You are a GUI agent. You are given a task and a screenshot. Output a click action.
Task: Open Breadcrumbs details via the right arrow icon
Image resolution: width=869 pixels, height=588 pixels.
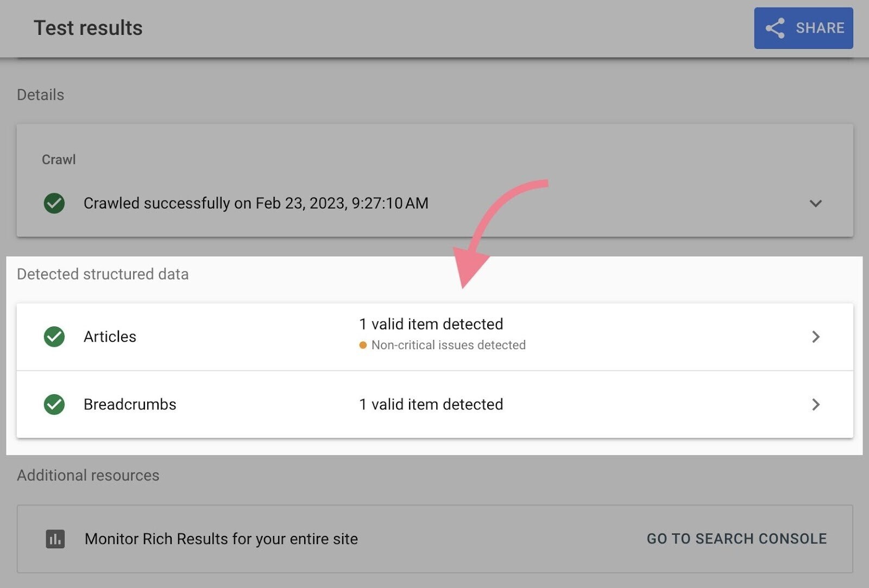815,404
